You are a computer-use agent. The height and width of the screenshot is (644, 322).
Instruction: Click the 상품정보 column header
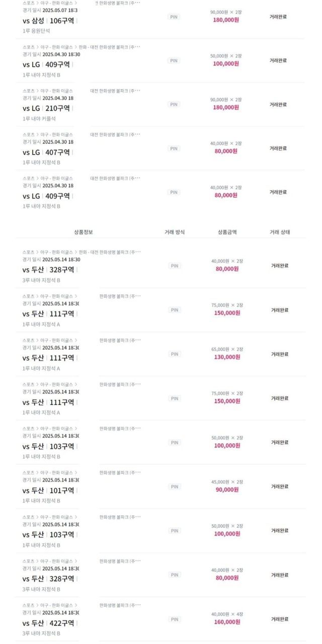click(84, 232)
